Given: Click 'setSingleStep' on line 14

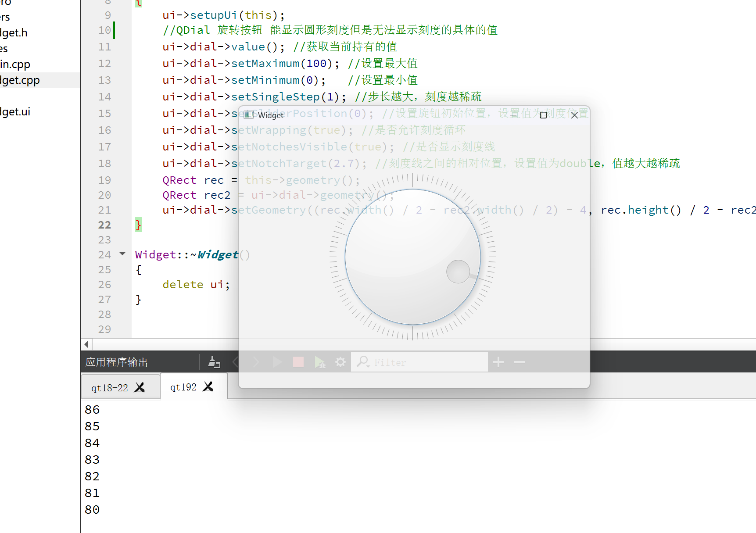Looking at the screenshot, I should 276,97.
